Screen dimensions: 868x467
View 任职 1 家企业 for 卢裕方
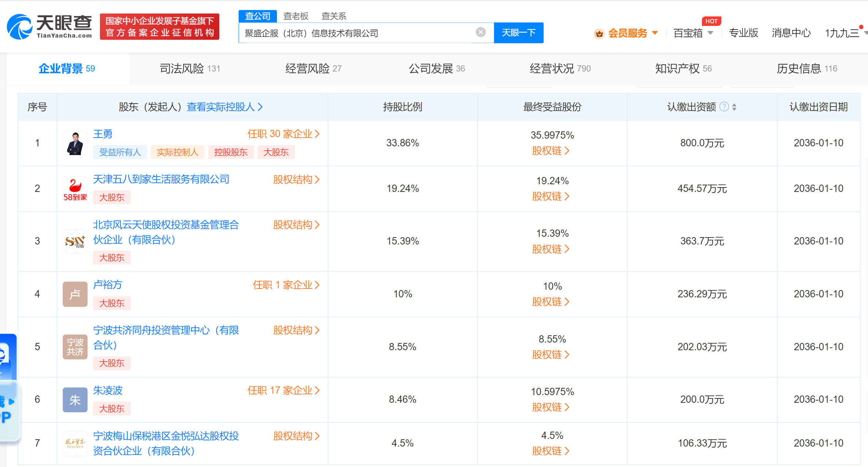pyautogui.click(x=286, y=285)
